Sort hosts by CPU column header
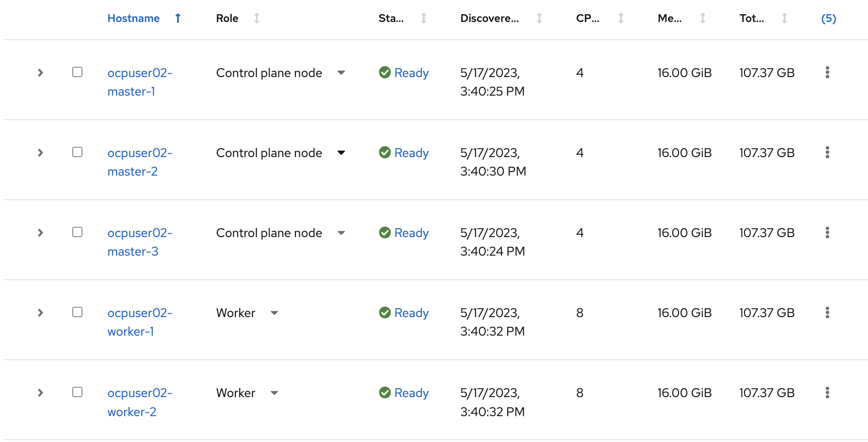The image size is (868, 442). tap(587, 19)
